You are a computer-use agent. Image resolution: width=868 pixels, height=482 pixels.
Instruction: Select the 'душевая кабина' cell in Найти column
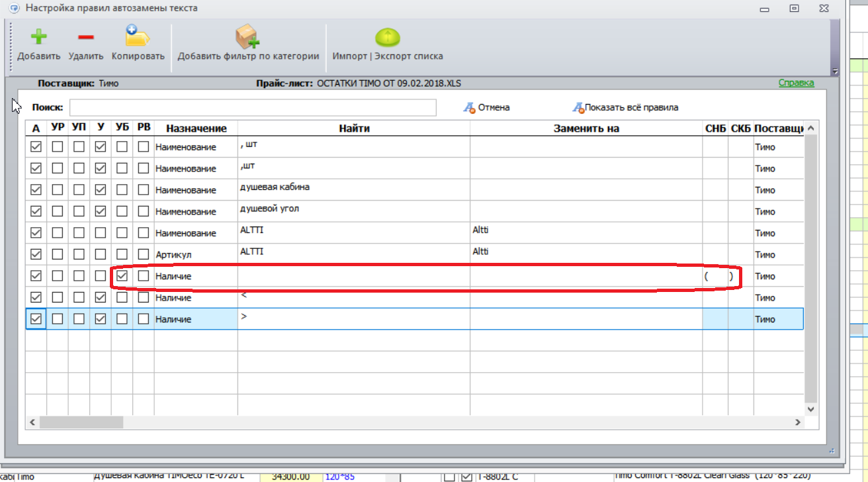coord(354,190)
